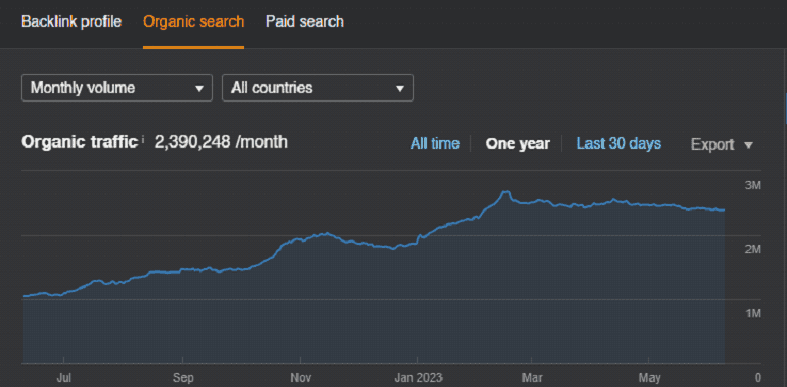The height and width of the screenshot is (387, 787).
Task: Show All time traffic range
Action: point(435,144)
